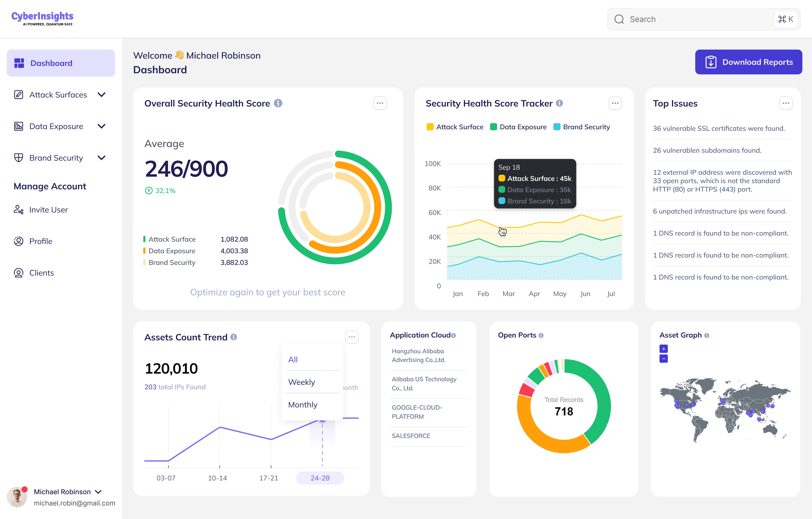Click the Profile icon in sidebar

click(19, 241)
